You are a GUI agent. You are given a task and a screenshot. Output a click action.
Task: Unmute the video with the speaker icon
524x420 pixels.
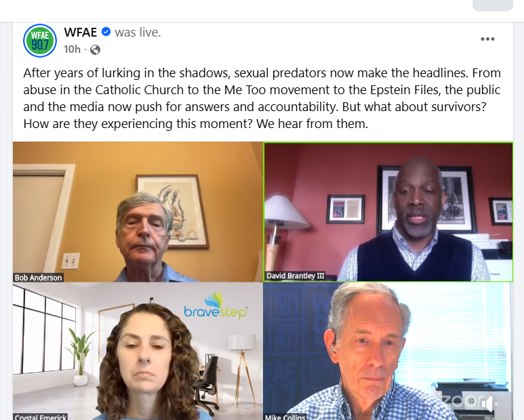490,404
